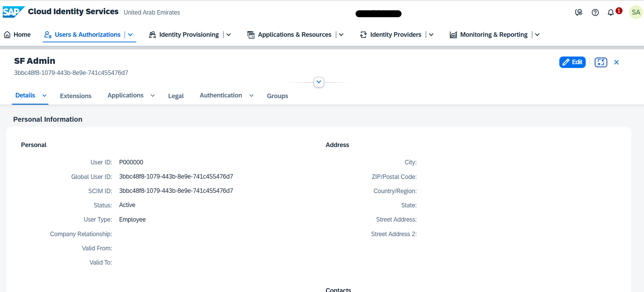Open the Monitoring & Reporting menu
The width and height of the screenshot is (644, 292).
(x=494, y=35)
